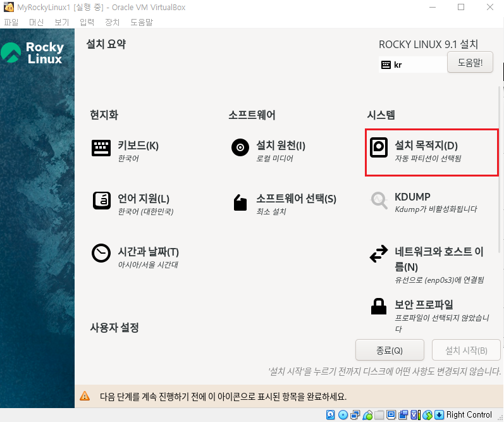Open the 보기 menu

tap(62, 22)
